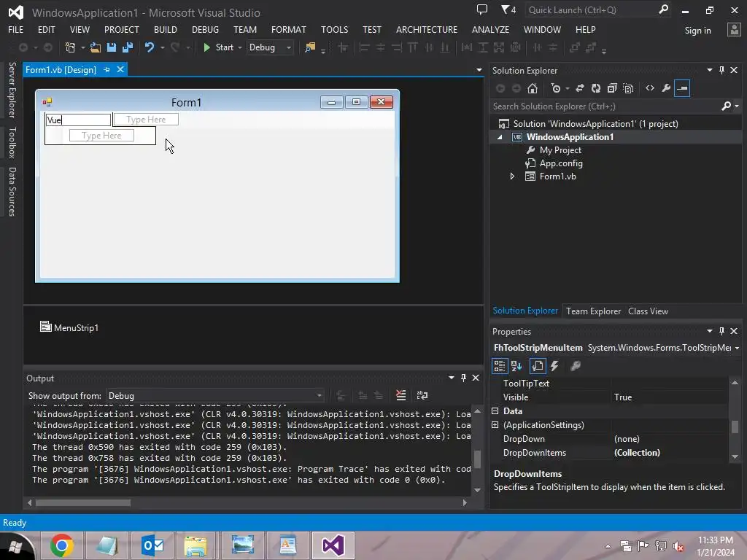Screen dimensions: 747x560
Task: Click the Sign in link
Action: [698, 31]
